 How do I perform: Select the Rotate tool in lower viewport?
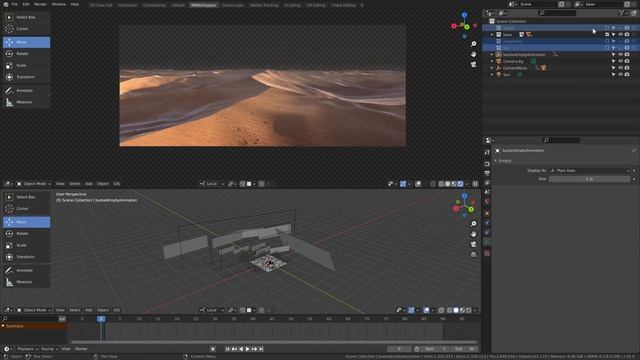pyautogui.click(x=27, y=233)
